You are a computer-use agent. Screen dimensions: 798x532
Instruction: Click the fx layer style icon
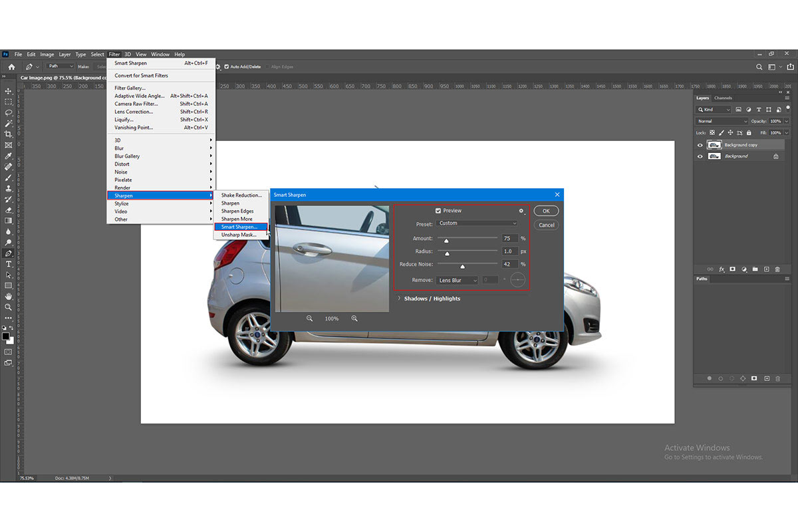(x=721, y=269)
